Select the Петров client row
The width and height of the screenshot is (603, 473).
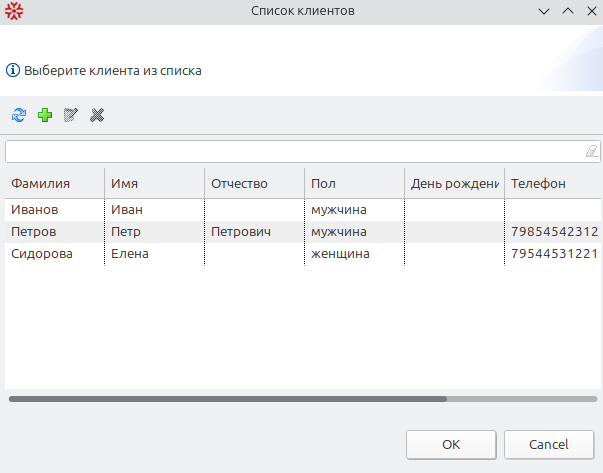[303, 232]
